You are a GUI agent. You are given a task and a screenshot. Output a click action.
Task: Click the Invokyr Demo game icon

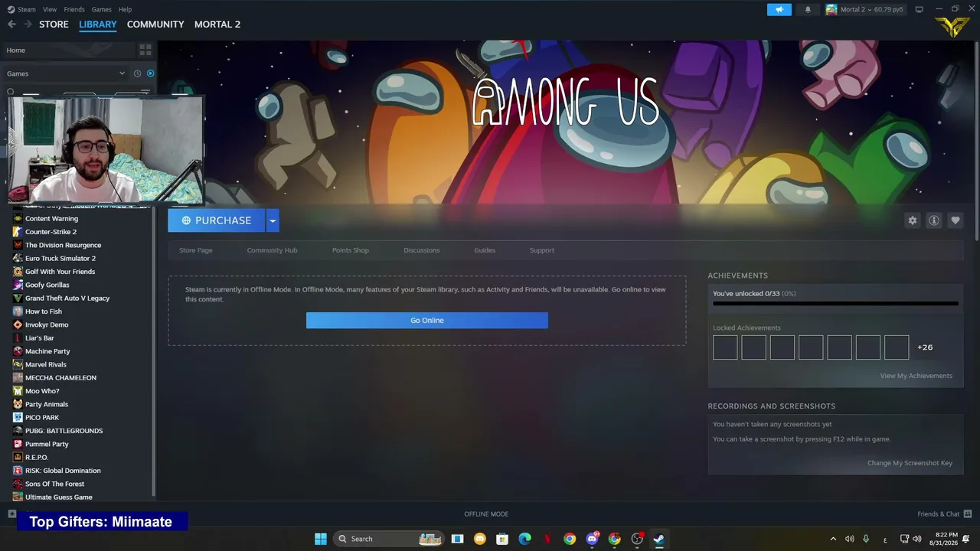click(x=18, y=324)
